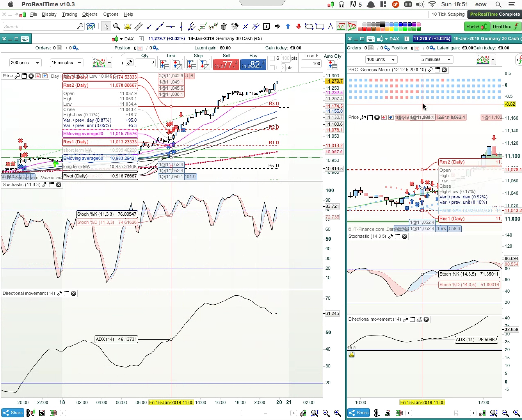Toggle the Push+ button
Viewport: 522px width, 420px height.
(476, 26)
